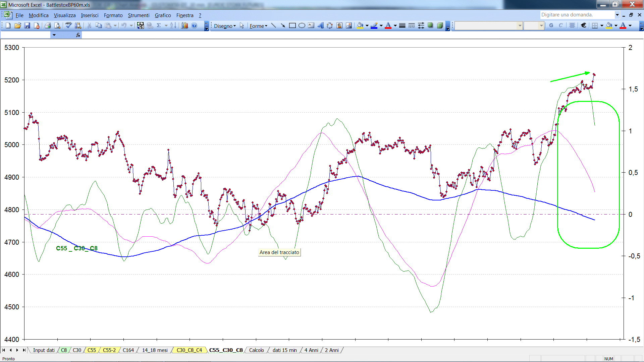Insert WordArt from drawing toolbar
Screen dimensions: 644x362
320,25
